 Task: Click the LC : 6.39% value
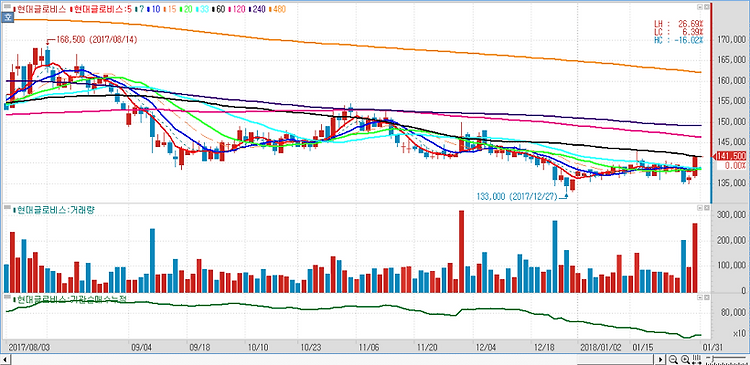click(678, 31)
